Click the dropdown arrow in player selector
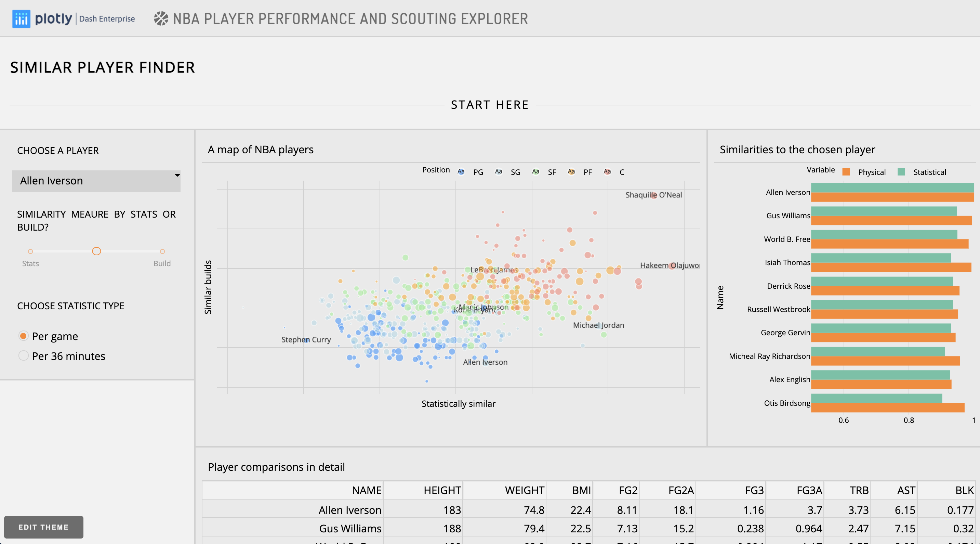 tap(177, 175)
